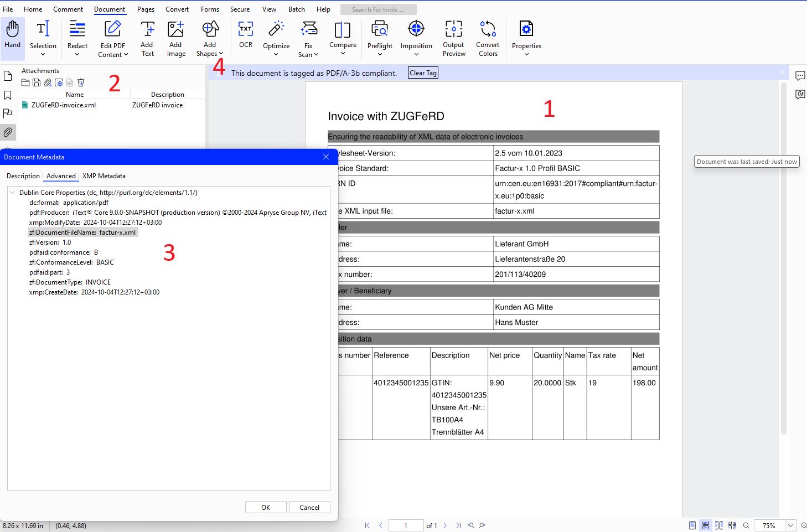Jump to the last page
This screenshot has width=807, height=532.
(x=458, y=525)
